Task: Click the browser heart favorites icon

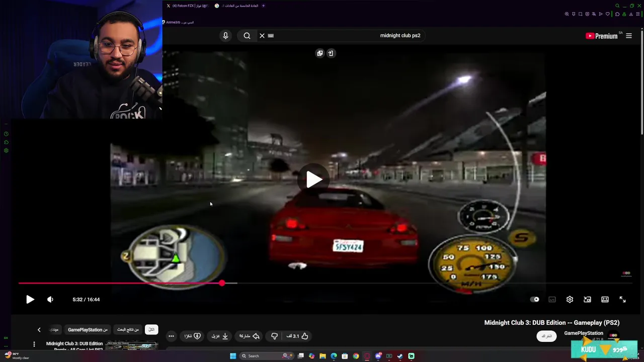Action: (607, 14)
